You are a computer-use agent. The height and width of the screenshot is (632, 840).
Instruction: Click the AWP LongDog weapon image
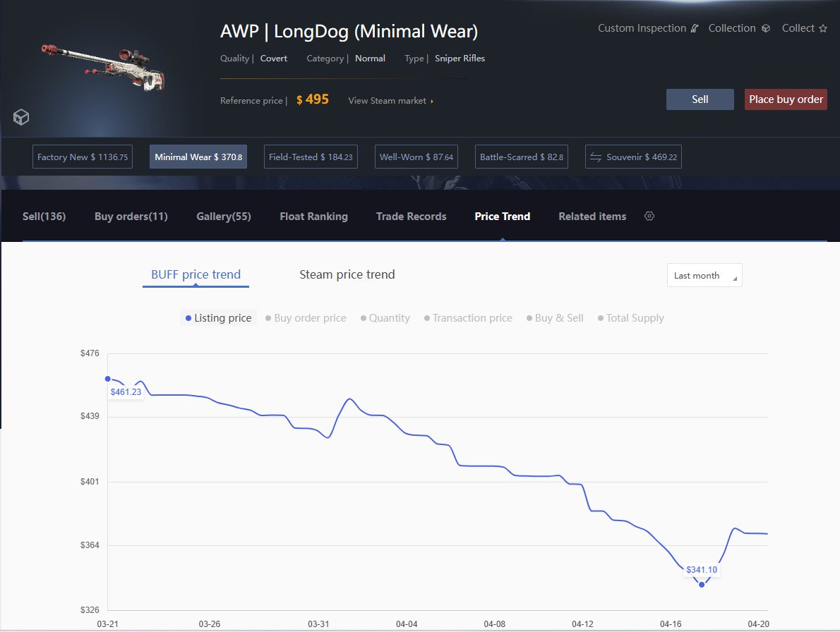coord(103,67)
